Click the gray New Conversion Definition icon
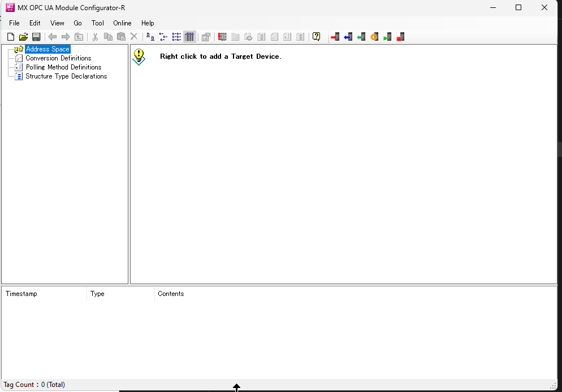The height and width of the screenshot is (392, 562). pyautogui.click(x=274, y=37)
